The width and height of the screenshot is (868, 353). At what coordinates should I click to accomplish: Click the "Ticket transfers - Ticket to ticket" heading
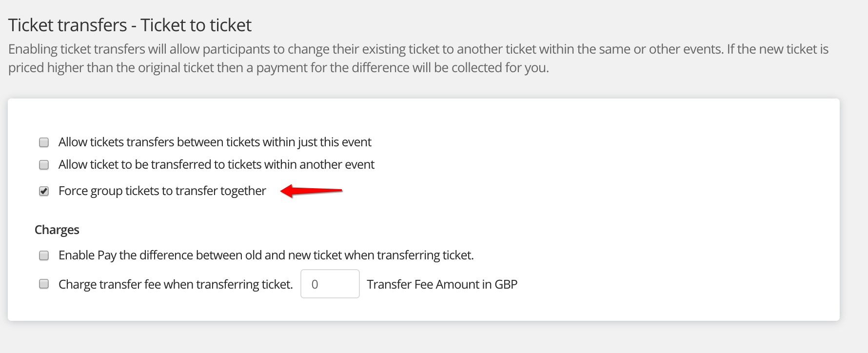pos(130,25)
